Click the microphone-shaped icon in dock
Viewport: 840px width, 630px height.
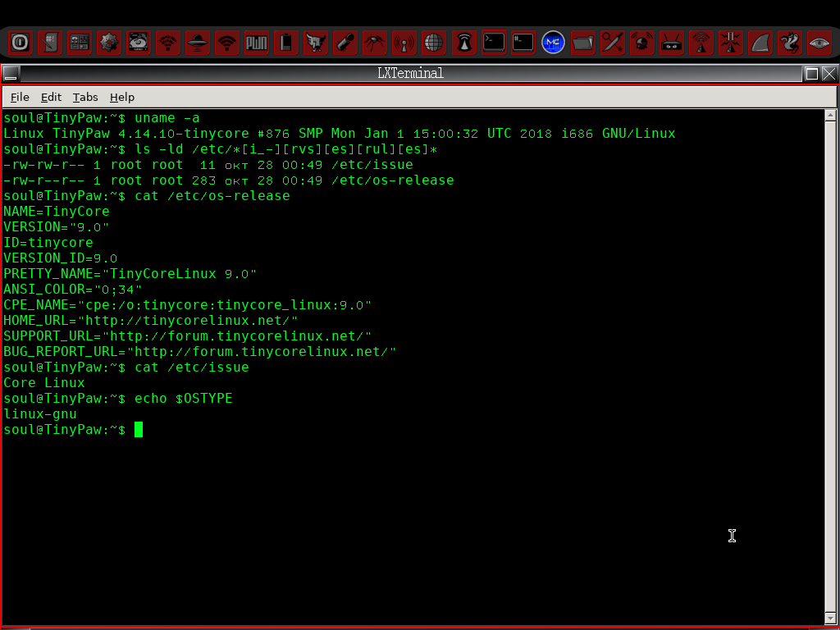pyautogui.click(x=345, y=43)
